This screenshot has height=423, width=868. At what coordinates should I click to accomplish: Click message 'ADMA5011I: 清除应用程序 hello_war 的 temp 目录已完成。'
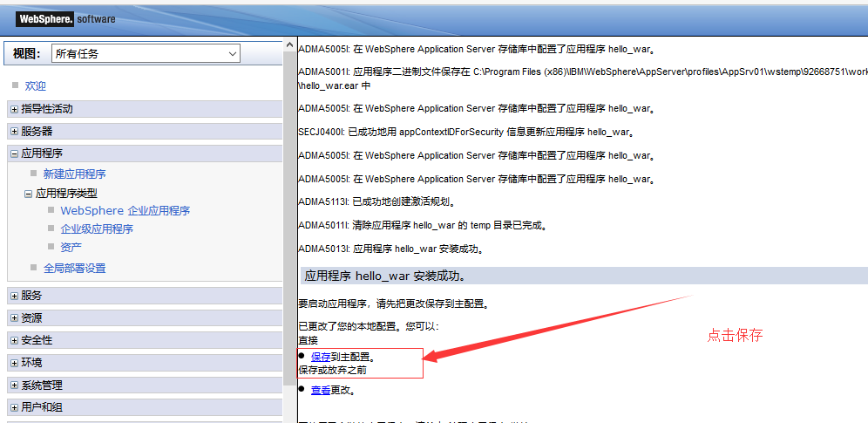425,225
